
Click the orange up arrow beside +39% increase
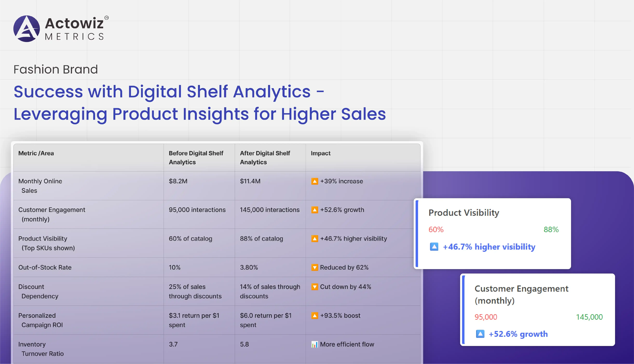(x=315, y=181)
